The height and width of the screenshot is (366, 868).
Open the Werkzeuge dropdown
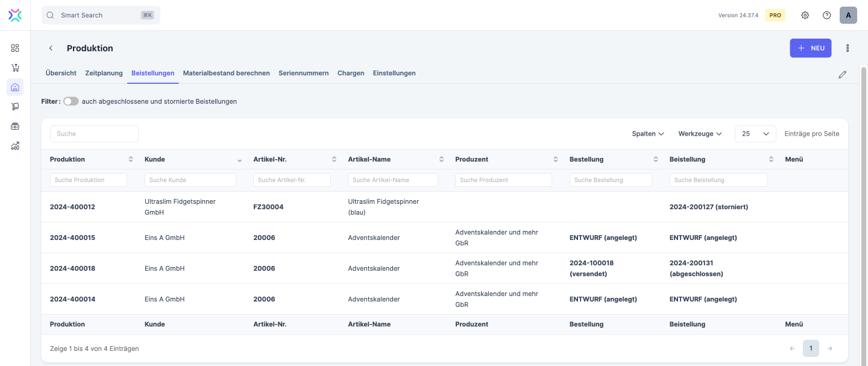[700, 134]
